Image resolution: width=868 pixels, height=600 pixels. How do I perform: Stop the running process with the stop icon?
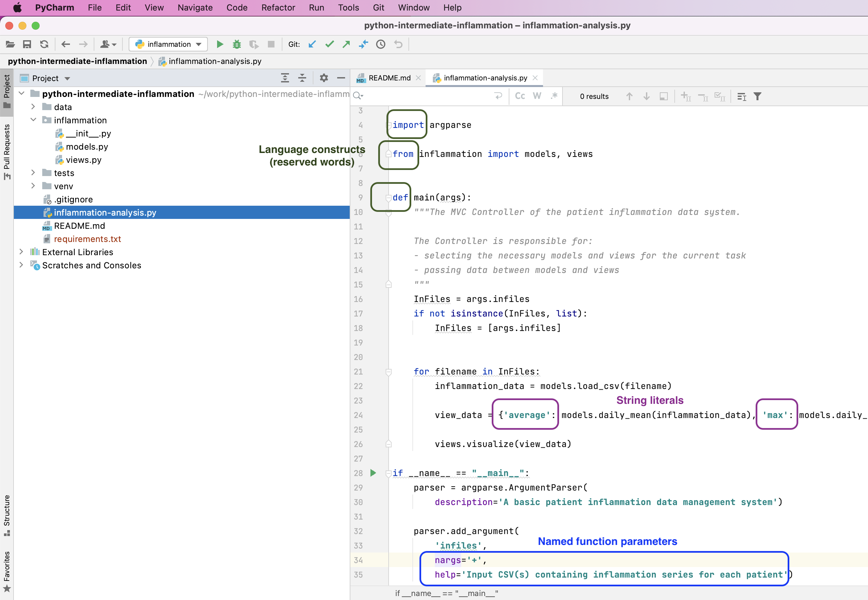[271, 44]
